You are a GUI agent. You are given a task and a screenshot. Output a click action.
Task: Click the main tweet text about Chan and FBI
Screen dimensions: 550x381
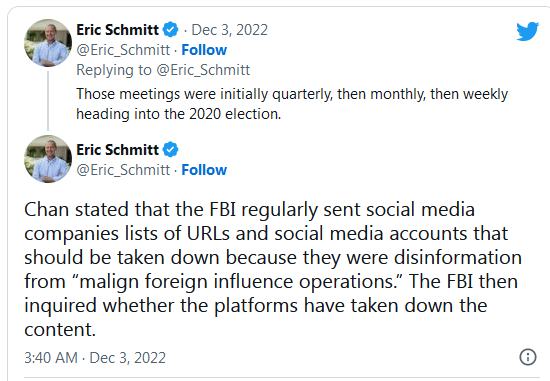(x=273, y=269)
